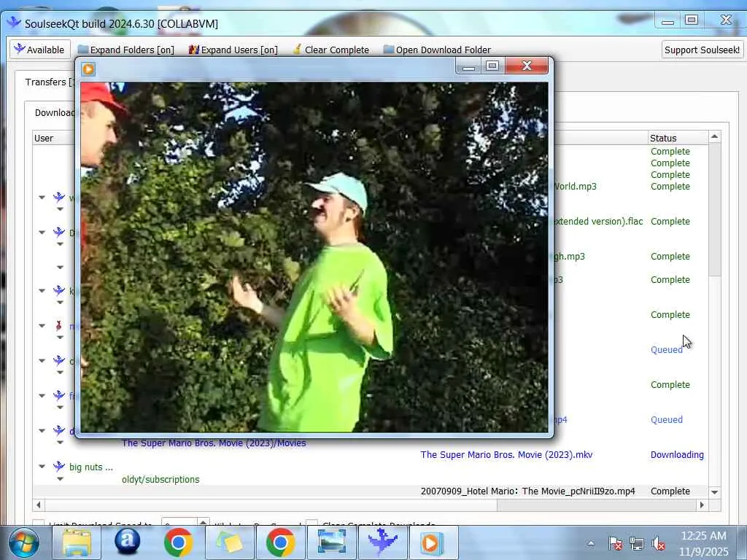Open Action Center flag icon
This screenshot has width=747, height=560.
click(615, 543)
